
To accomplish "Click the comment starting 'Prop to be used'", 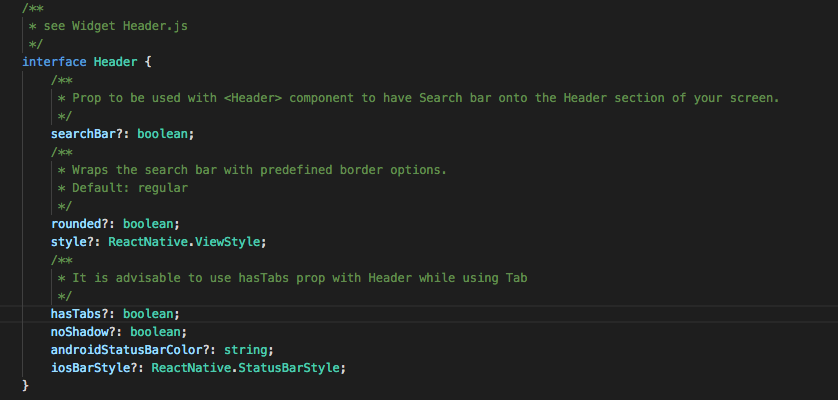I will 426,98.
